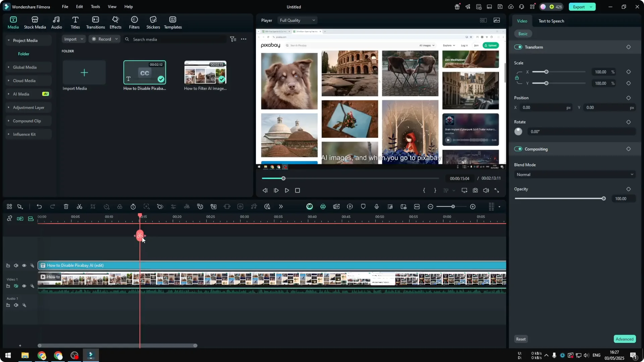Toggle the Transform switch off

point(519,47)
